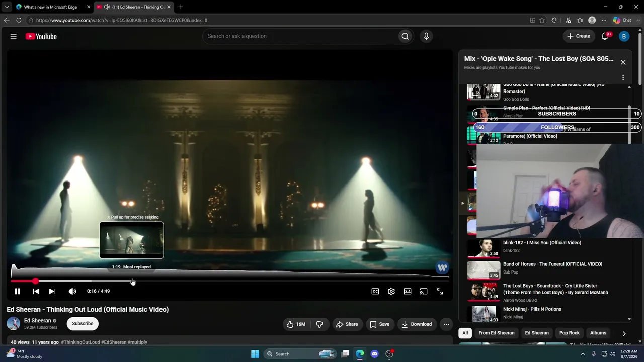The width and height of the screenshot is (644, 362).
Task: Click the #EdSheeran hashtag
Action: tap(114, 342)
